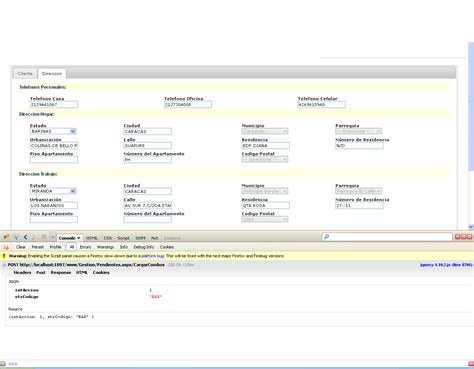Click the page vertical scrollbar down arrow
This screenshot has width=474, height=369.
coord(471,227)
